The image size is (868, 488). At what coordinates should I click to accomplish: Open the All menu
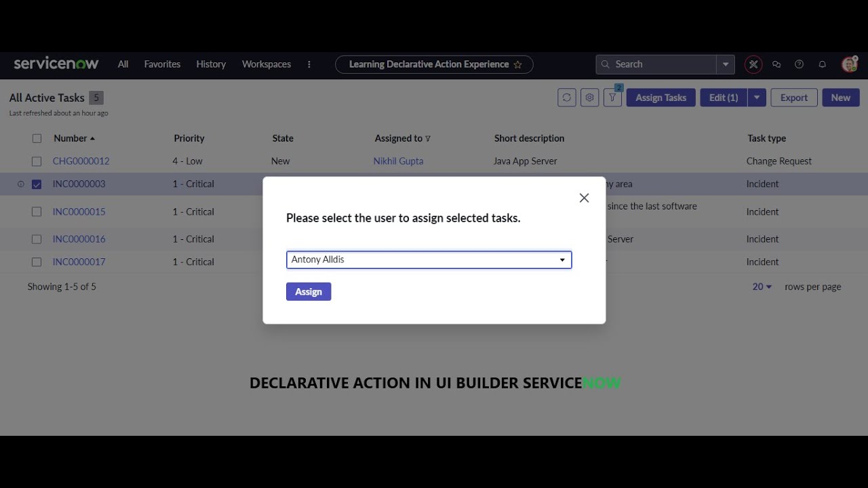[123, 64]
